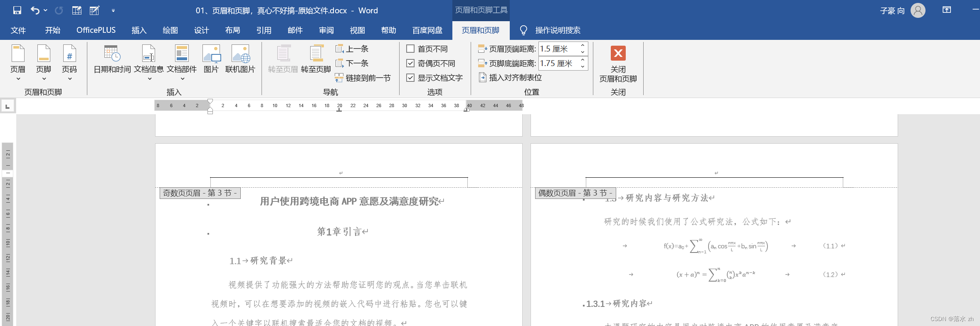This screenshot has height=326, width=980.
Task: Click inside the even-page header area
Action: (714, 173)
